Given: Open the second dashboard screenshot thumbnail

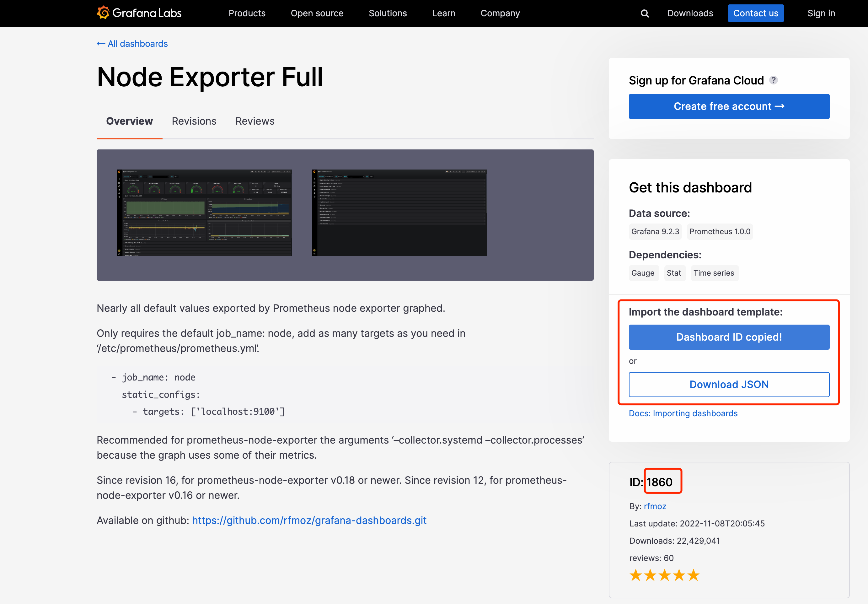Looking at the screenshot, I should coord(399,213).
